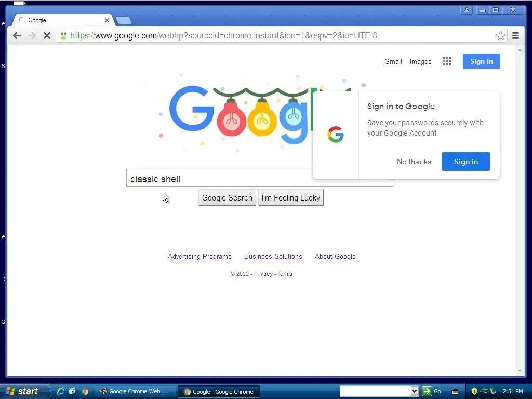Select Google - Google Chrome taskbar button
This screenshot has height=399, width=532.
(x=219, y=392)
